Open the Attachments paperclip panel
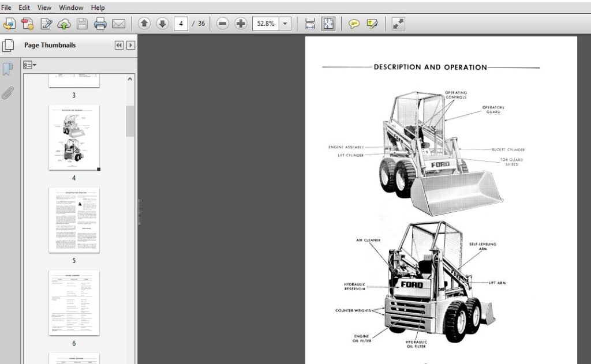The width and height of the screenshot is (591, 364). 8,92
